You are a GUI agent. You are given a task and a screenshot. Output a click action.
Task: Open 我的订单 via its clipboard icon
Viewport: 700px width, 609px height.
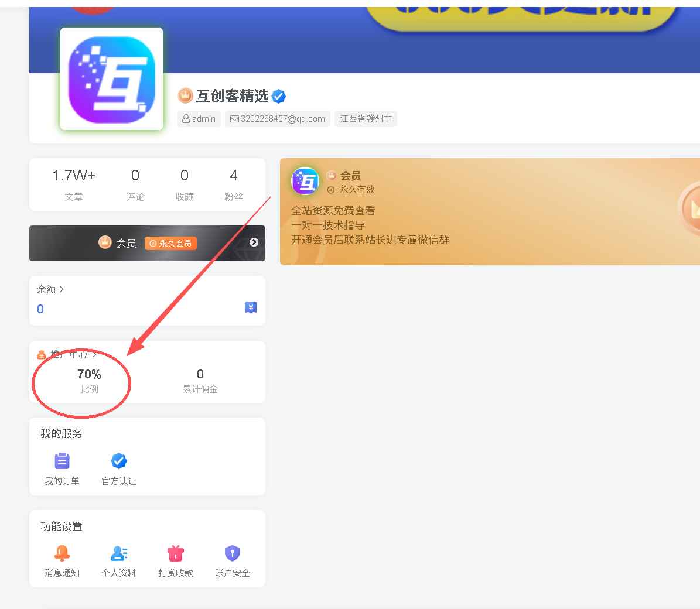coord(62,460)
